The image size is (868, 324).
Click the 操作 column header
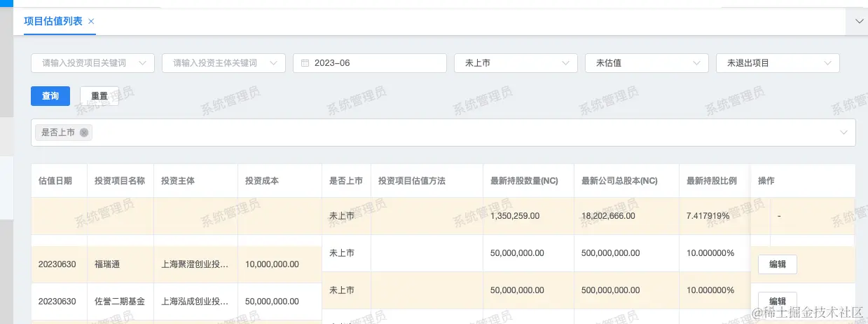[803, 181]
